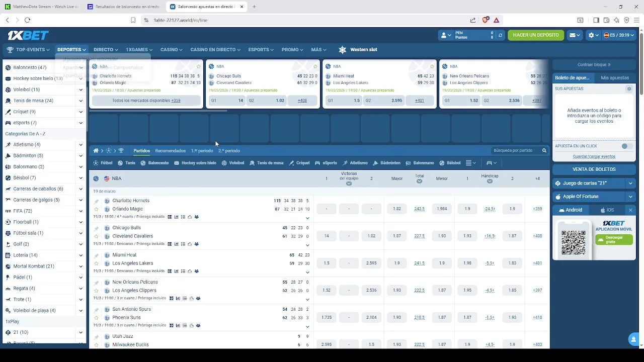Star the Miami Heat top card
The width and height of the screenshot is (644, 362).
coord(432,66)
